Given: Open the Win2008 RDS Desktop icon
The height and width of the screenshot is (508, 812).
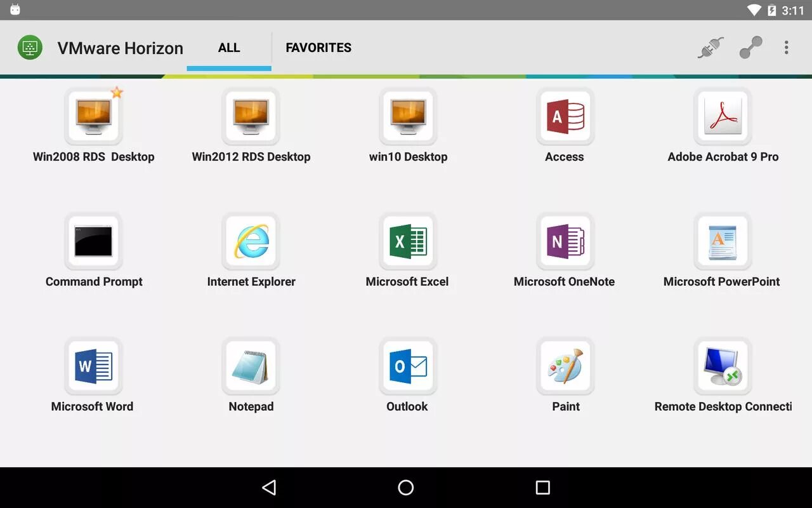Looking at the screenshot, I should coord(93,117).
